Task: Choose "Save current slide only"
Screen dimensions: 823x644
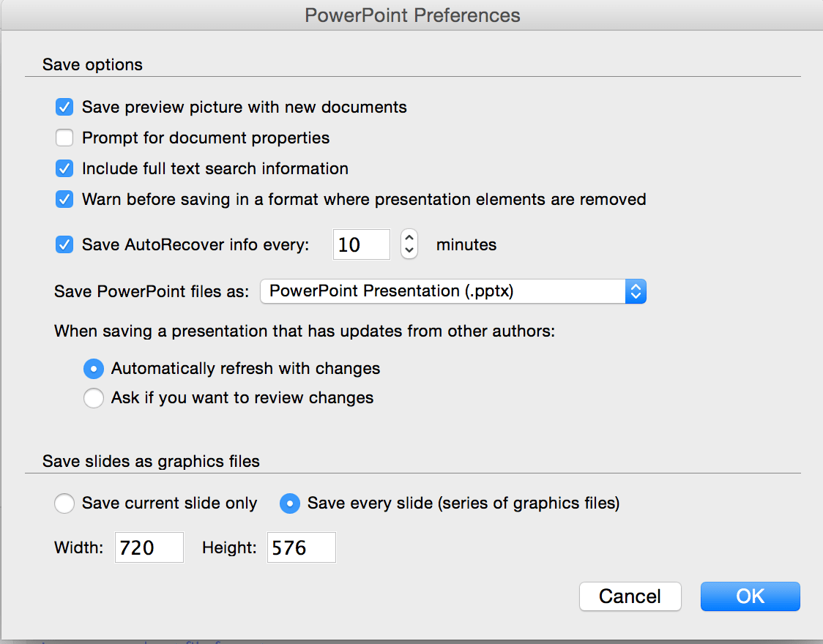Action: click(64, 503)
